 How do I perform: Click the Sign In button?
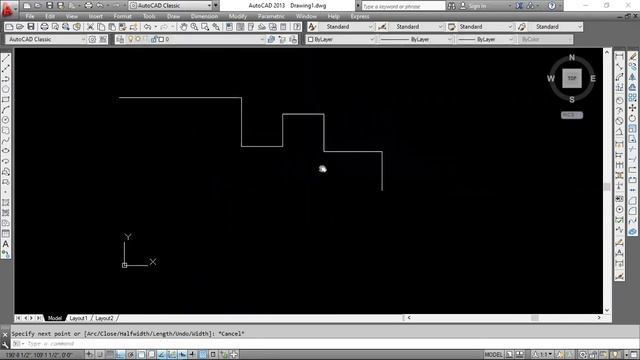pyautogui.click(x=473, y=6)
